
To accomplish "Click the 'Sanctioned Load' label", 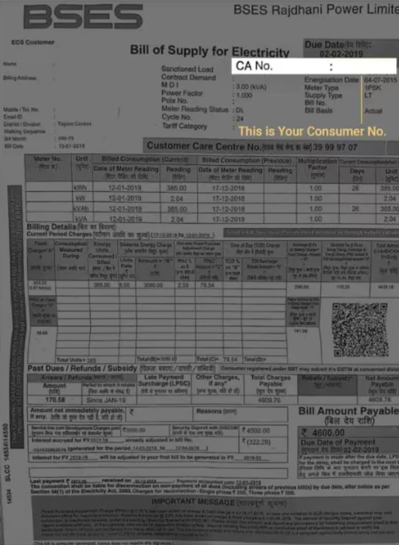I will tap(187, 69).
